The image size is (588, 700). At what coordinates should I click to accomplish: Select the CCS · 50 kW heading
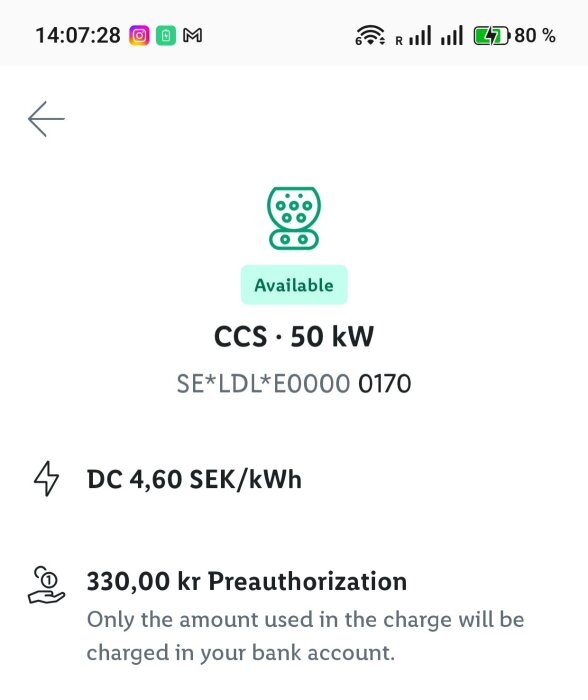[x=294, y=337]
